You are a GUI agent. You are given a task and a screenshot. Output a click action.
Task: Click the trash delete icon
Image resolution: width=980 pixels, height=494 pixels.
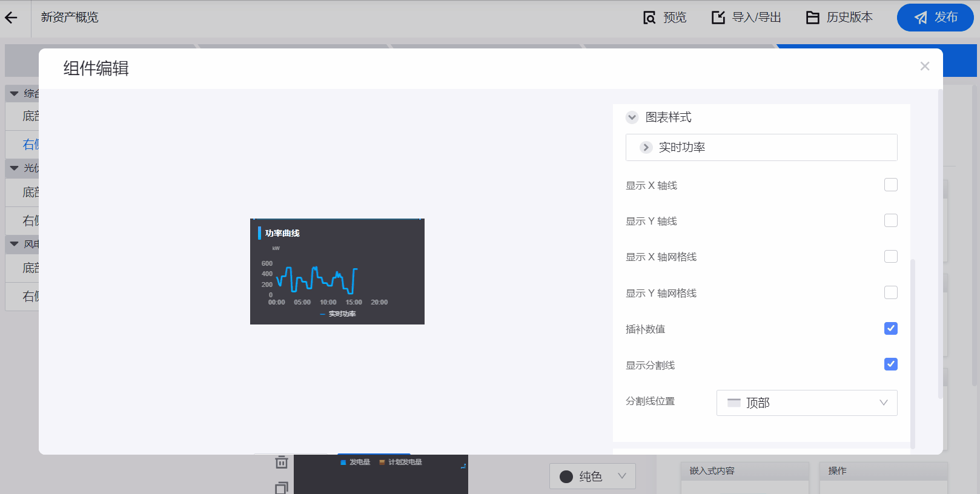point(282,463)
